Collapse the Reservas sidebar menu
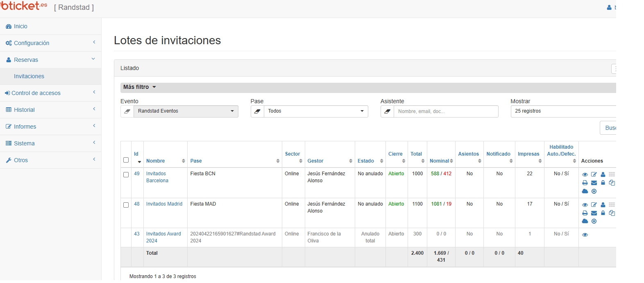 coord(50,60)
